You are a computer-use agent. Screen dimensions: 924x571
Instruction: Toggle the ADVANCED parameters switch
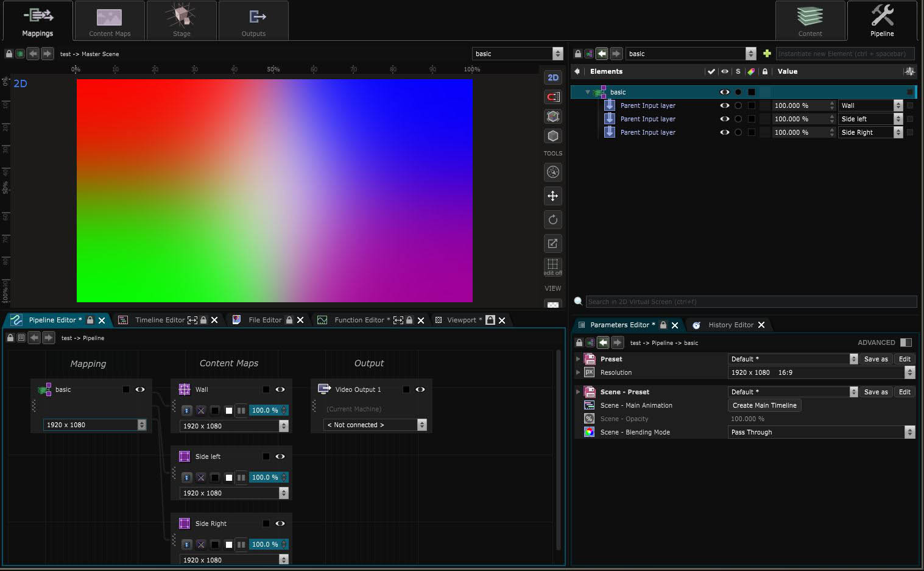[x=906, y=342]
